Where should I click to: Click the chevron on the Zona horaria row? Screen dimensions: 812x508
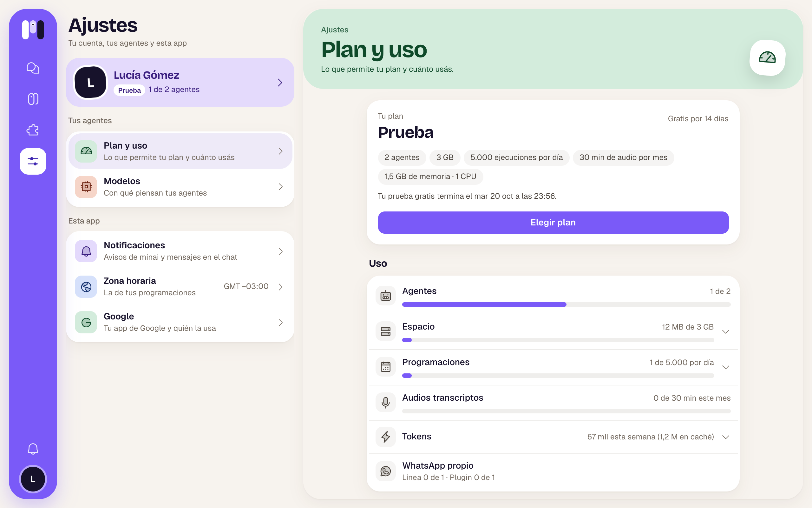point(280,287)
